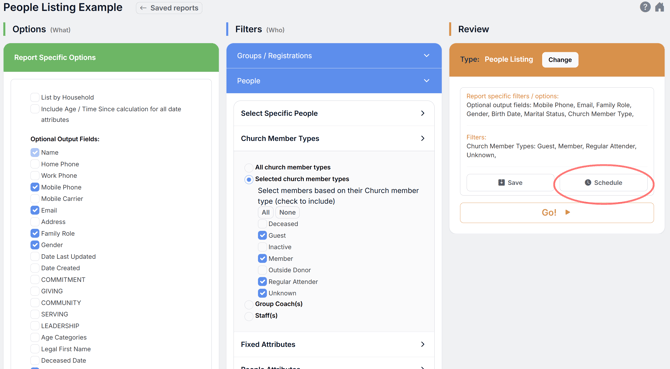Select All church member types radio
The width and height of the screenshot is (670, 369).
tap(248, 167)
